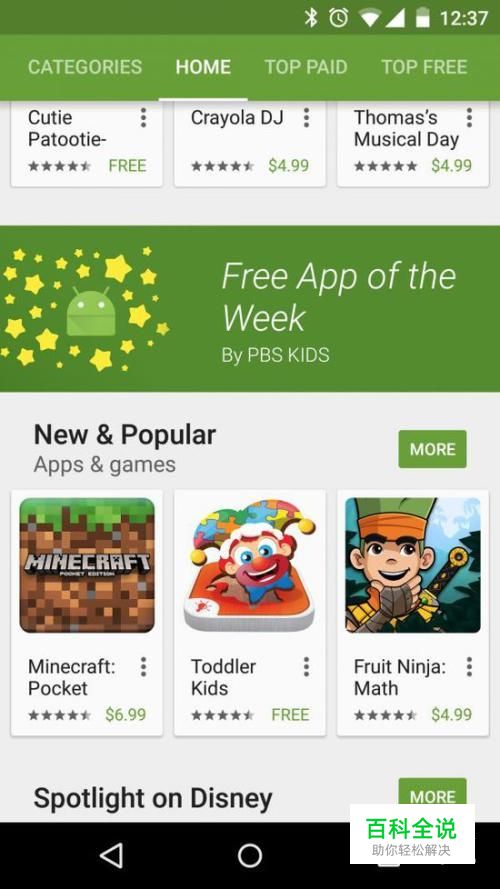The height and width of the screenshot is (889, 500).
Task: Expand options menu for Minecraft: Pocket
Action: coord(143,667)
